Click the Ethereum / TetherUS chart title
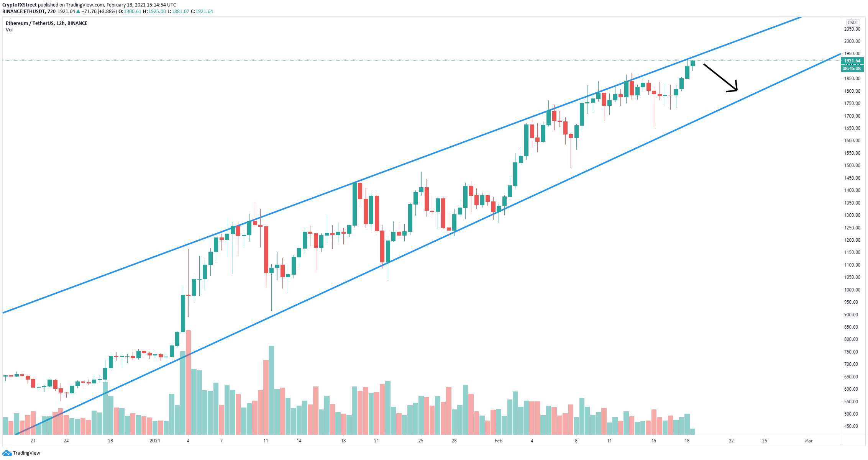 coord(46,23)
